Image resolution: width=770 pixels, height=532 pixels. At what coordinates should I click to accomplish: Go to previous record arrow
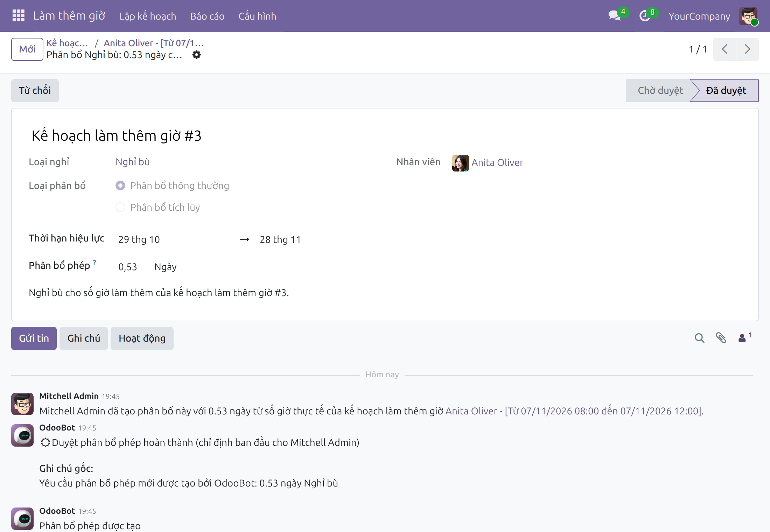point(724,49)
